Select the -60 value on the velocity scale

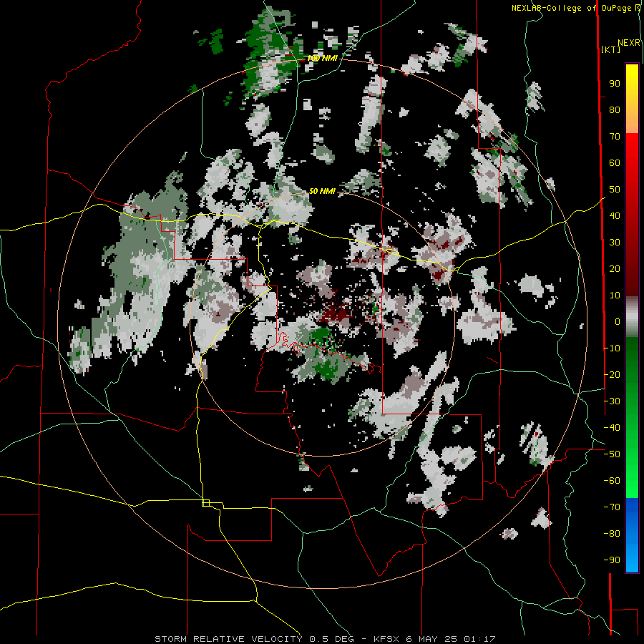[612, 481]
